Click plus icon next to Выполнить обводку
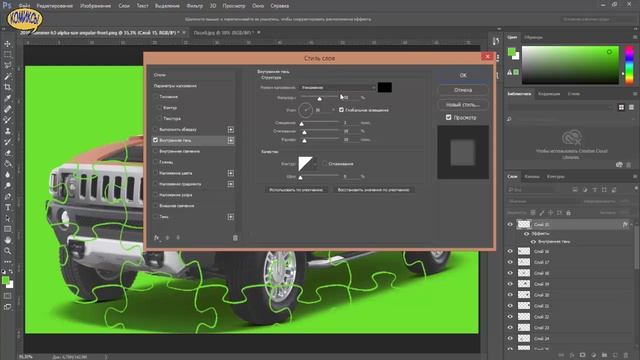This screenshot has height=360, width=640. (x=231, y=129)
